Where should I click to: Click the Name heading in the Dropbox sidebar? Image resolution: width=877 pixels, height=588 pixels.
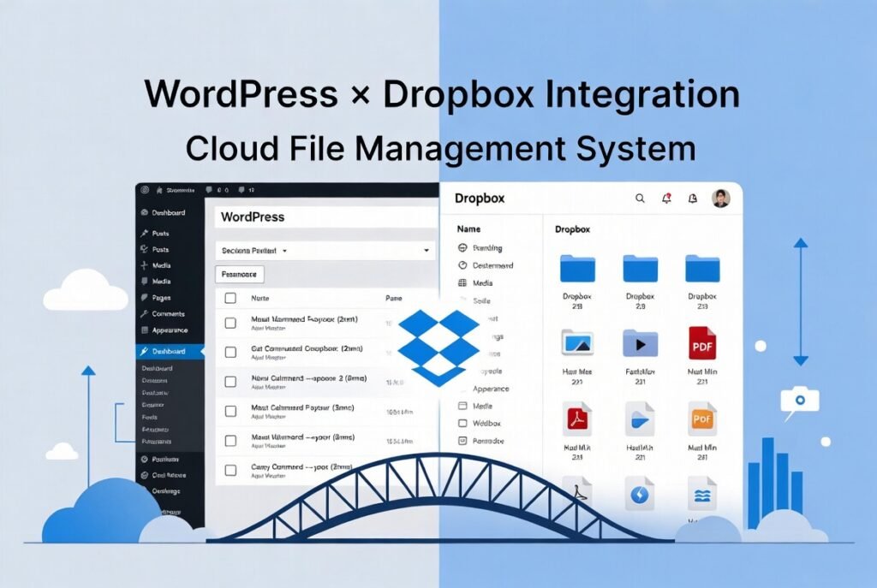pyautogui.click(x=468, y=229)
